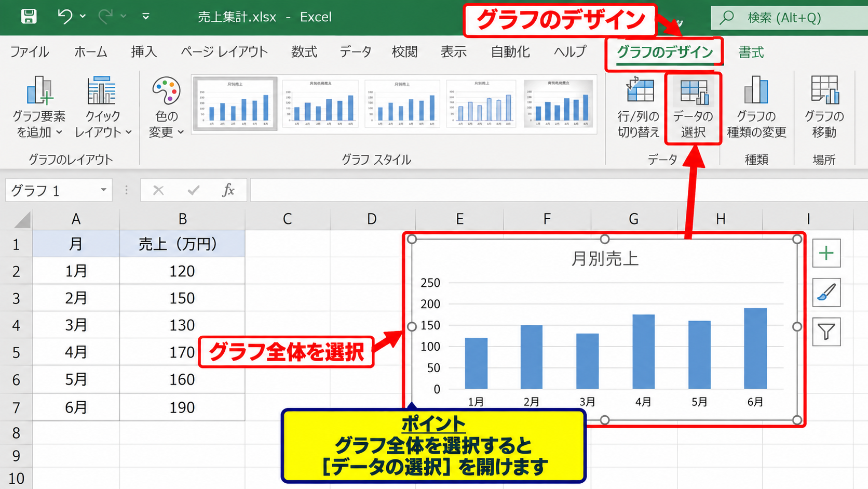Open the ページ レイアウト tab
The width and height of the screenshot is (868, 489).
click(224, 52)
